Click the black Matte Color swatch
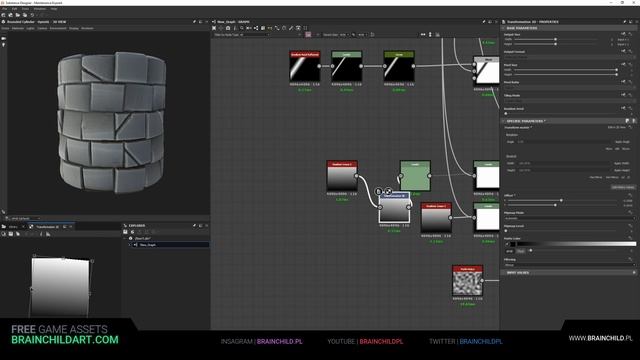 pos(513,244)
